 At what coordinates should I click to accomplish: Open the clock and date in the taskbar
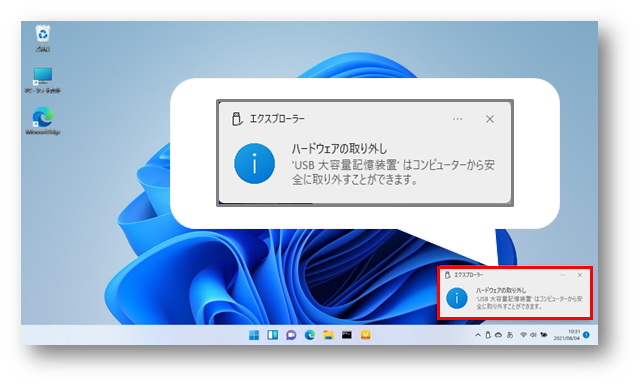pyautogui.click(x=567, y=335)
